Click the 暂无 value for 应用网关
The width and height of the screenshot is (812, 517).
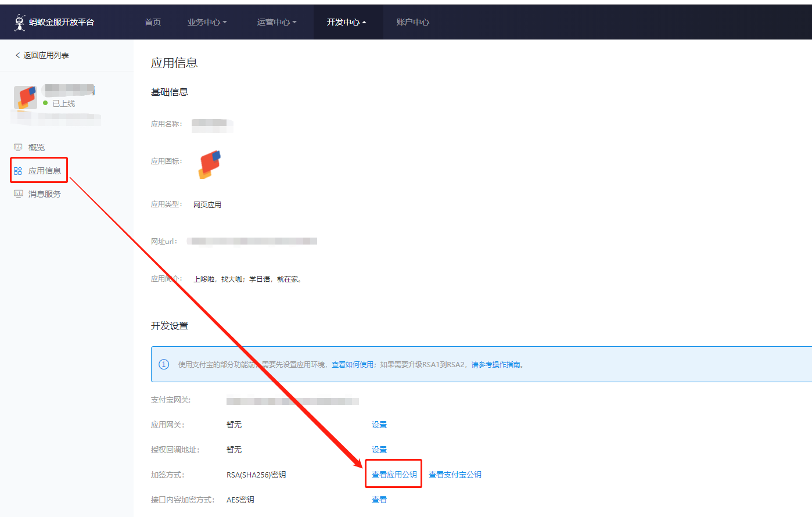[x=234, y=425]
